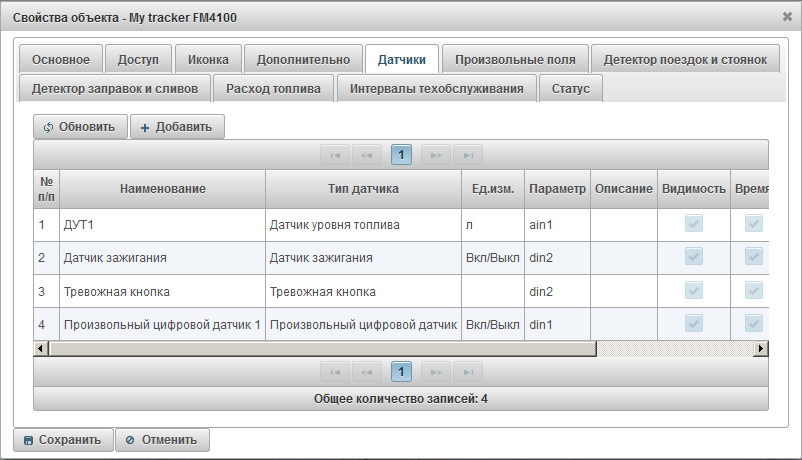Viewport: 802px width, 460px height.
Task: Click the Добавить add sensor button
Action: [177, 127]
